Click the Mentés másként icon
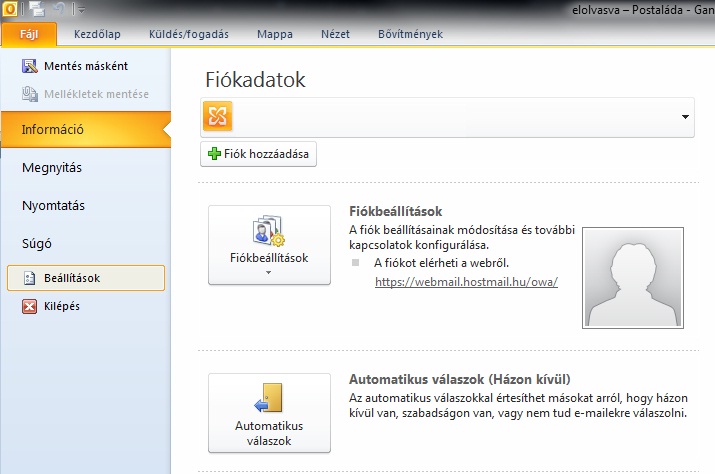The height and width of the screenshot is (474, 715). click(x=30, y=66)
